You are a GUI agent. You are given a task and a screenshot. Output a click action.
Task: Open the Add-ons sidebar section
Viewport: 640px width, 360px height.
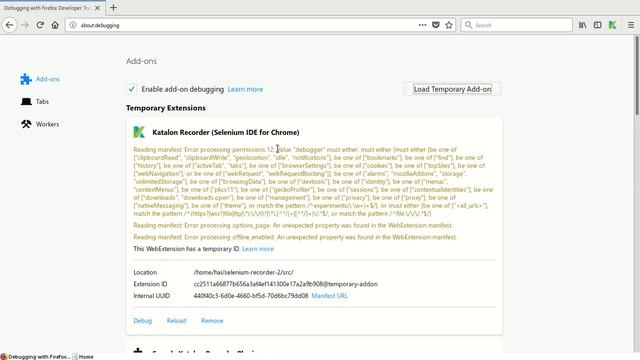[x=47, y=79]
